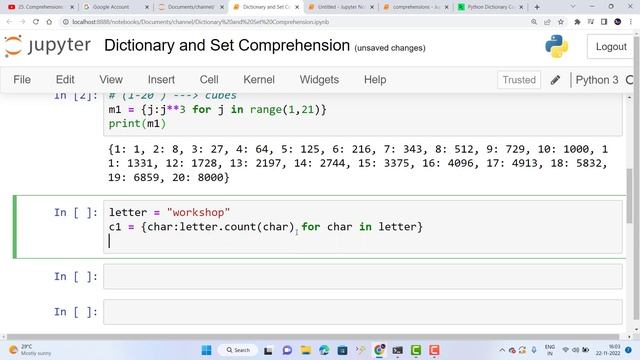Open the tab search dropdown arrow

click(572, 7)
